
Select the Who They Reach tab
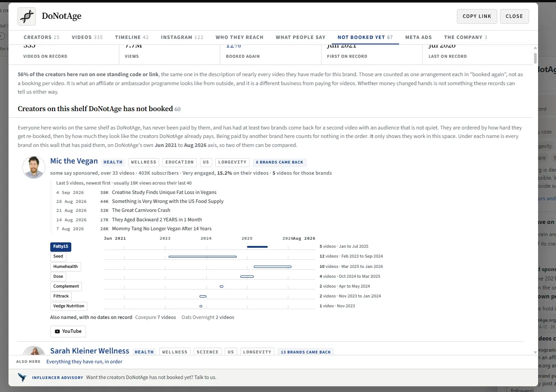(239, 37)
